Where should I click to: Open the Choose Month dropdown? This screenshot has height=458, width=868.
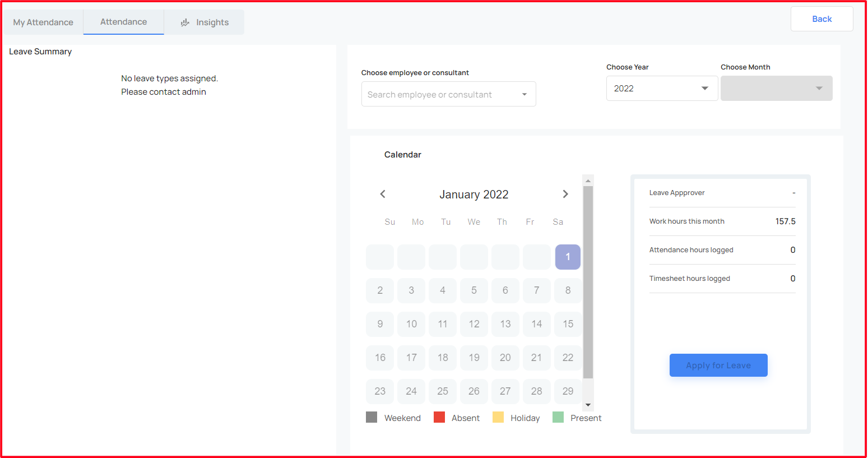pos(776,89)
